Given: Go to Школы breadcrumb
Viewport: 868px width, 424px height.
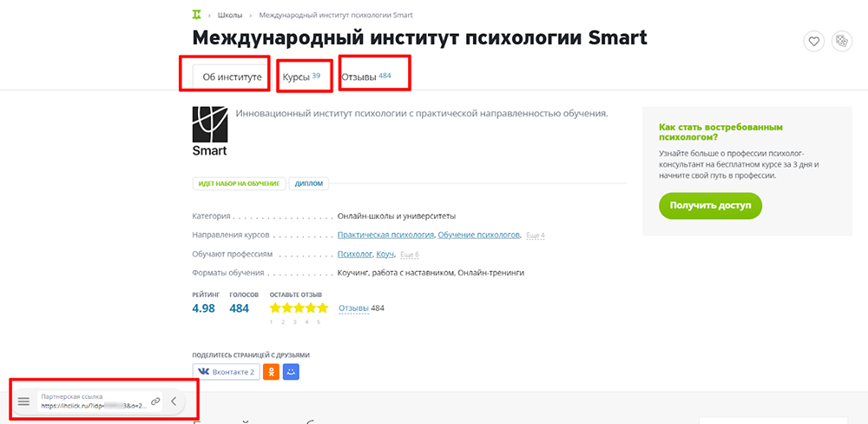Looking at the screenshot, I should [x=230, y=15].
